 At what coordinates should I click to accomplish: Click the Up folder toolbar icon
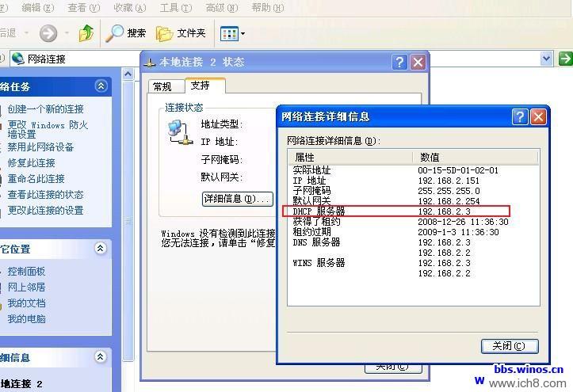[x=86, y=33]
